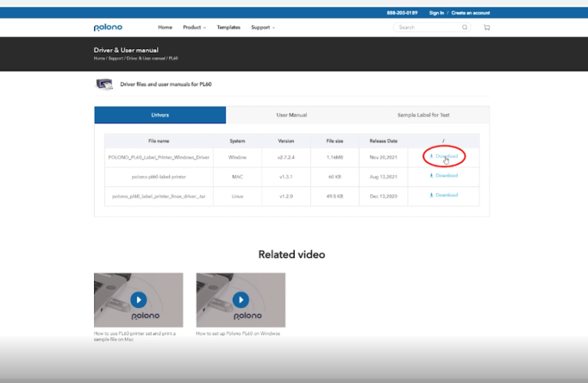Download the Windows driver
This screenshot has width=588, height=383.
443,156
